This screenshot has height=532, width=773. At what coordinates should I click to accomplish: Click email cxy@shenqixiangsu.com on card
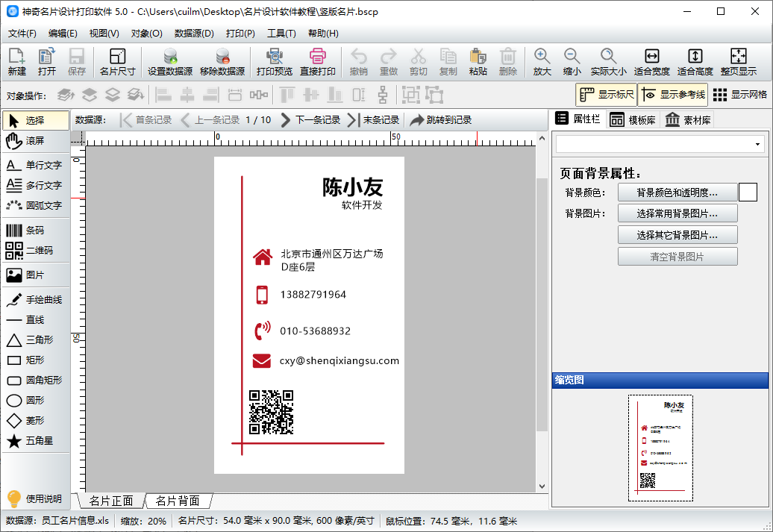coord(339,360)
